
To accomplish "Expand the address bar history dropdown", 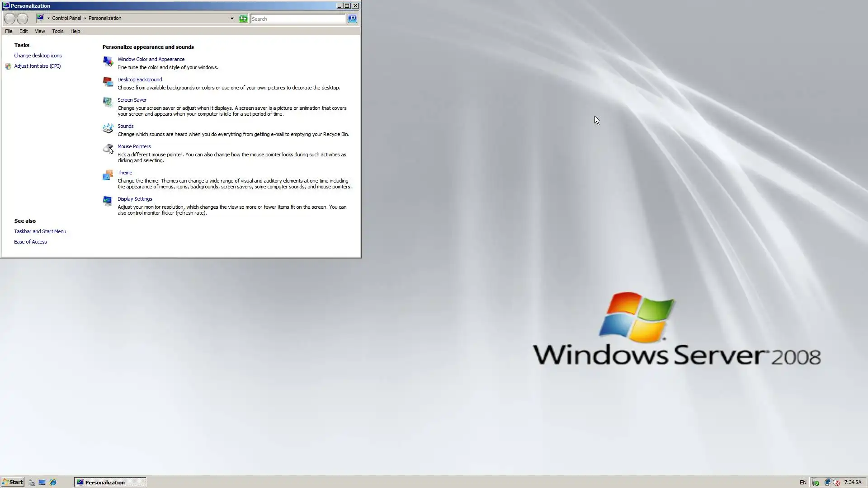I will point(232,19).
